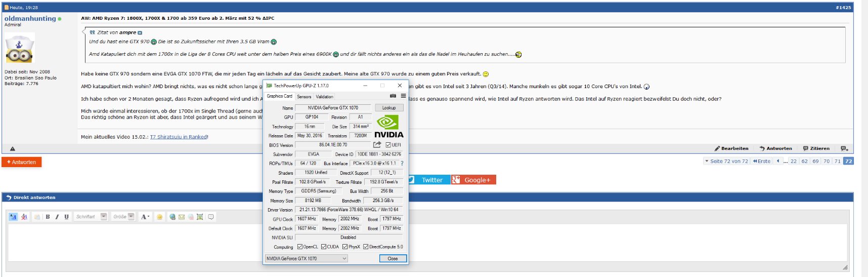Viewport: 868px width, 277px height.
Task: Click Bearbeiten to edit the post
Action: [731, 148]
